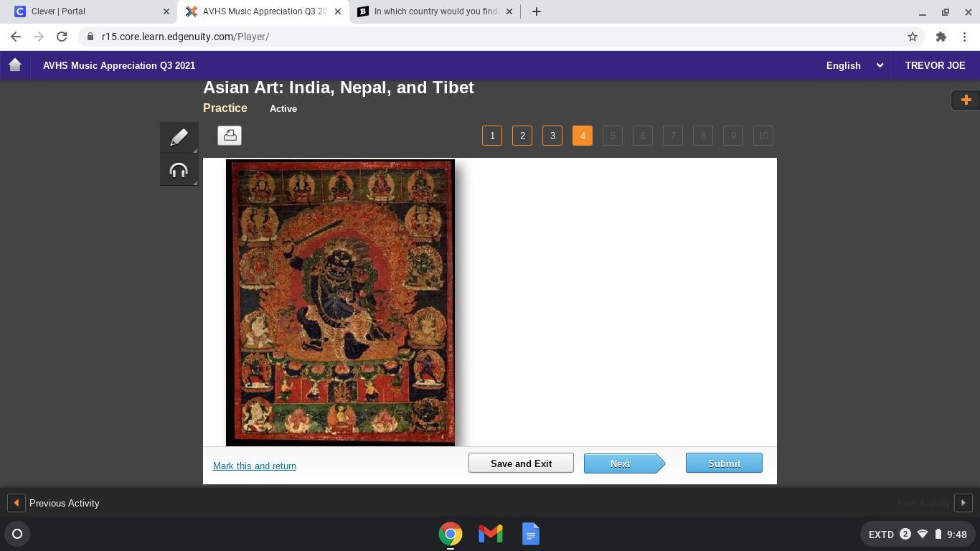Select the pencil highlighter tool
Screen dimensions: 980x551
point(179,137)
